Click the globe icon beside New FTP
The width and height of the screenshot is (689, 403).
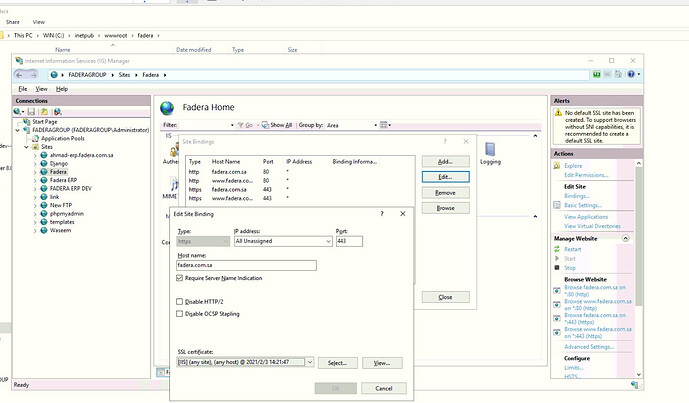(x=44, y=205)
